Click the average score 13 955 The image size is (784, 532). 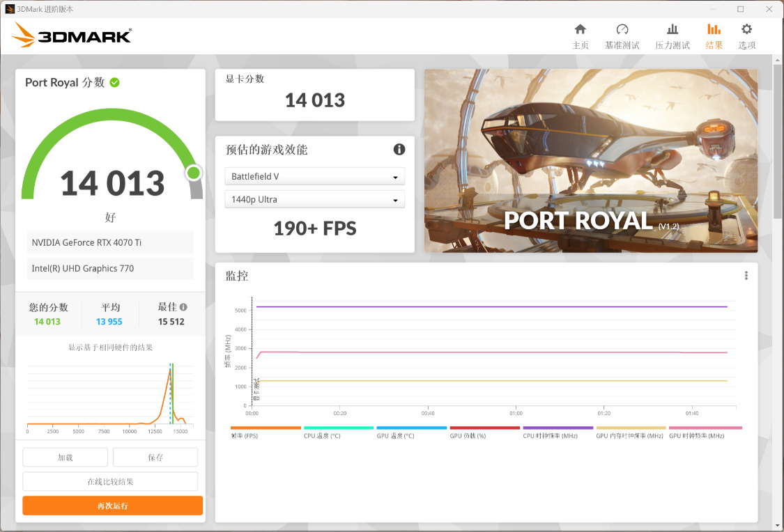[x=109, y=322]
